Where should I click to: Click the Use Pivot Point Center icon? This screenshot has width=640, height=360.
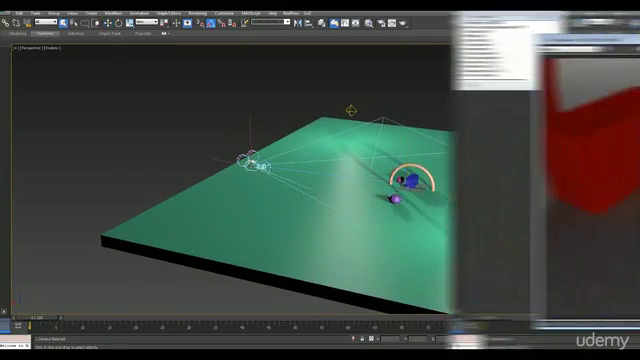(164, 23)
